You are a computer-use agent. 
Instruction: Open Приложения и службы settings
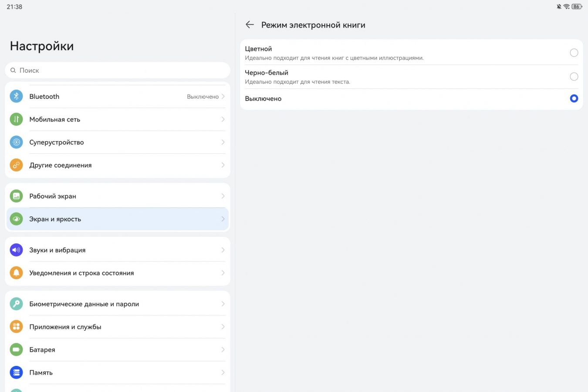click(x=118, y=327)
